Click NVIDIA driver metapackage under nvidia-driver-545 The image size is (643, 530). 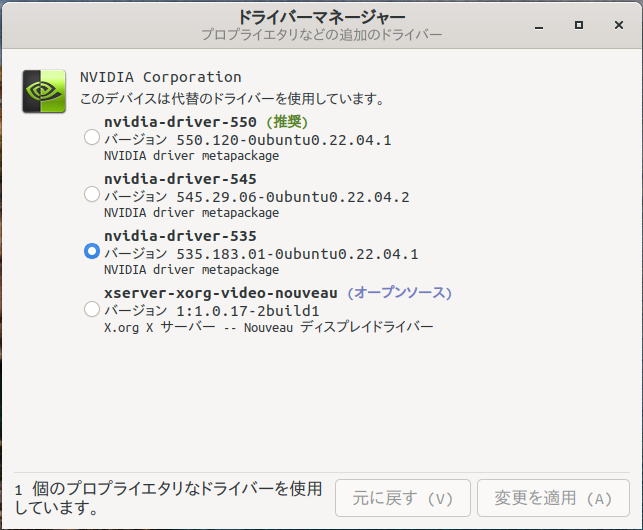[x=192, y=213]
